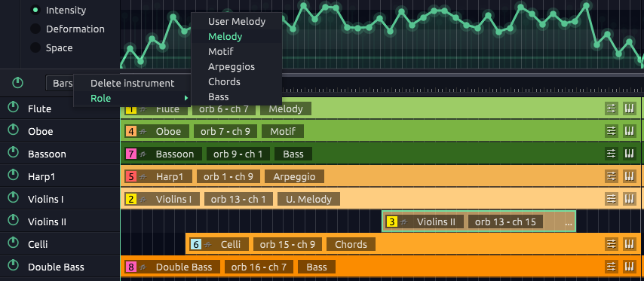The height and width of the screenshot is (281, 644).
Task: Select the Deformation radio option
Action: pyautogui.click(x=35, y=29)
